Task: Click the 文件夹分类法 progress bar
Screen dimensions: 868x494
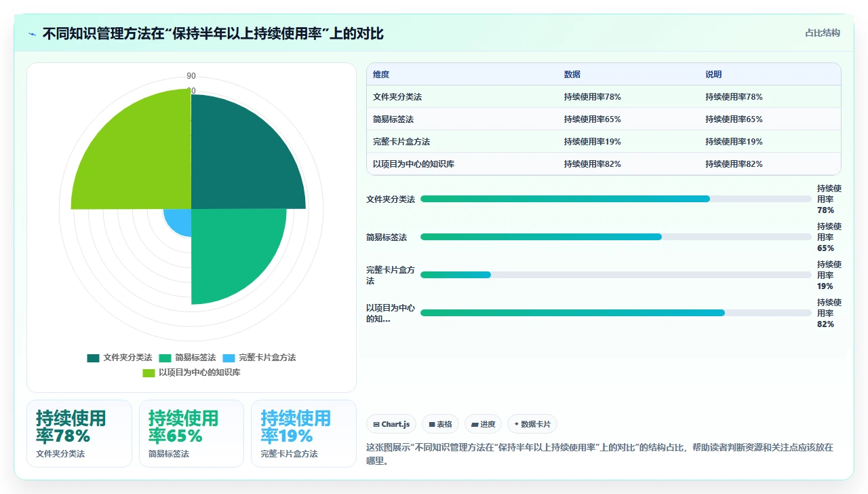Action: coord(616,199)
